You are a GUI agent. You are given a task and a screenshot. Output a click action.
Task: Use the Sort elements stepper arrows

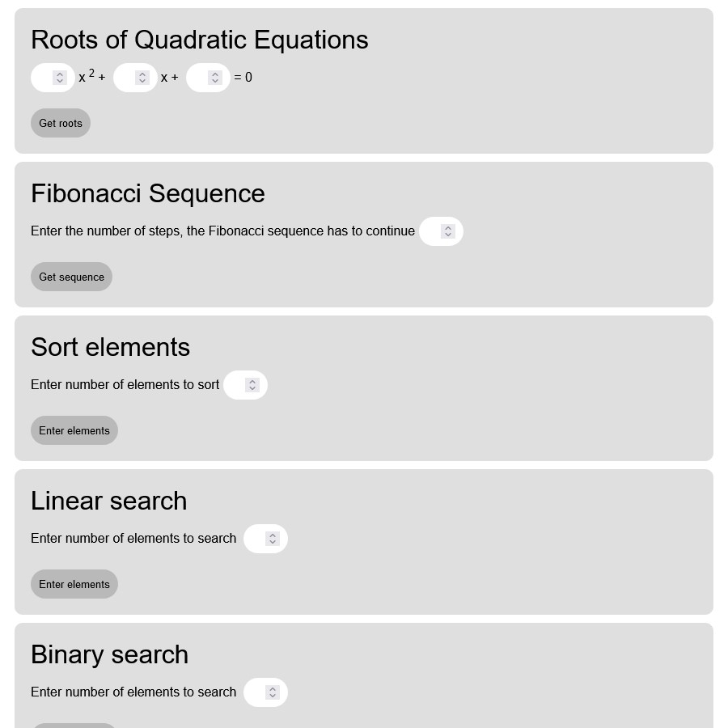(x=252, y=385)
